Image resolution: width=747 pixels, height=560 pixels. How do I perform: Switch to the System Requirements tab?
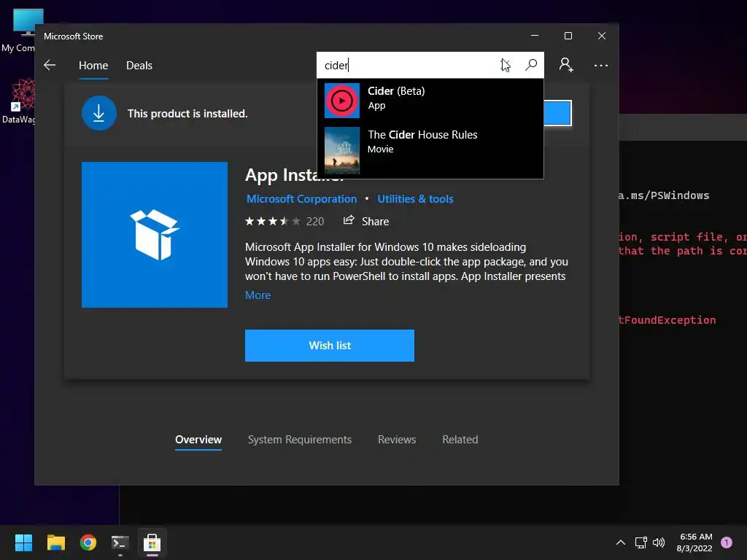[300, 440]
